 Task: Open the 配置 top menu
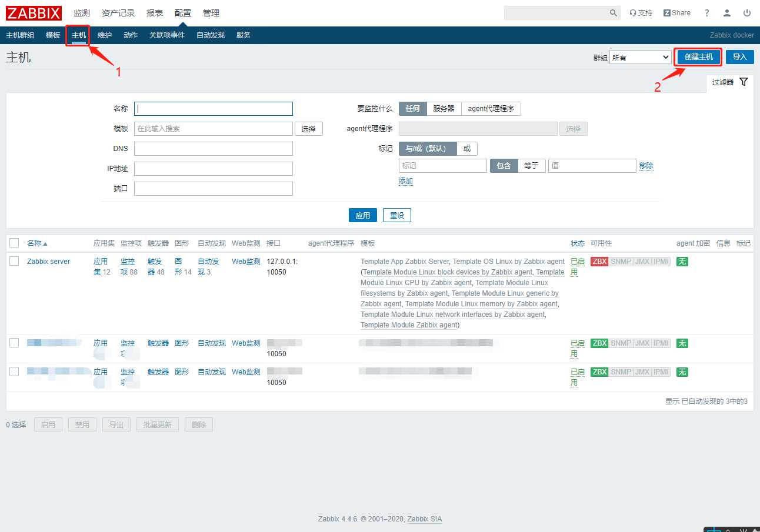click(183, 13)
